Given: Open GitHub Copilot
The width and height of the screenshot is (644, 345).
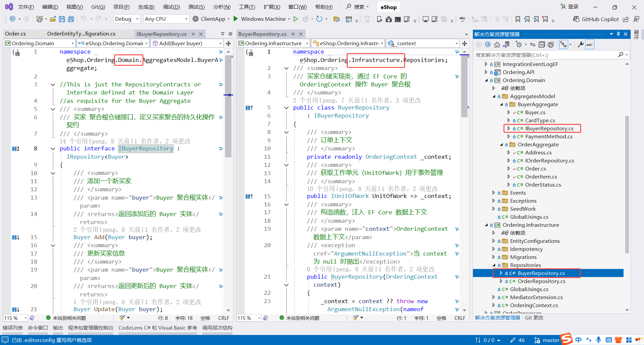Looking at the screenshot, I should pos(596,19).
